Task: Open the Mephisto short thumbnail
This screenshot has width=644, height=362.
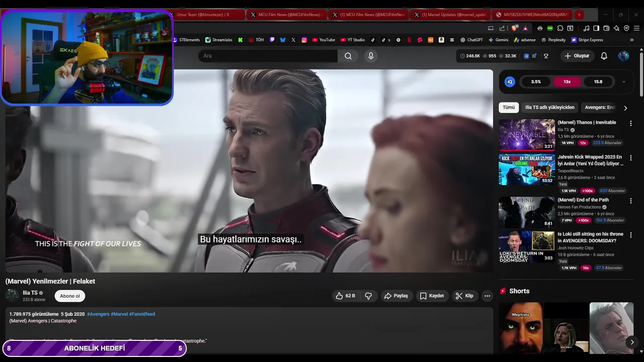Action: pos(521,328)
